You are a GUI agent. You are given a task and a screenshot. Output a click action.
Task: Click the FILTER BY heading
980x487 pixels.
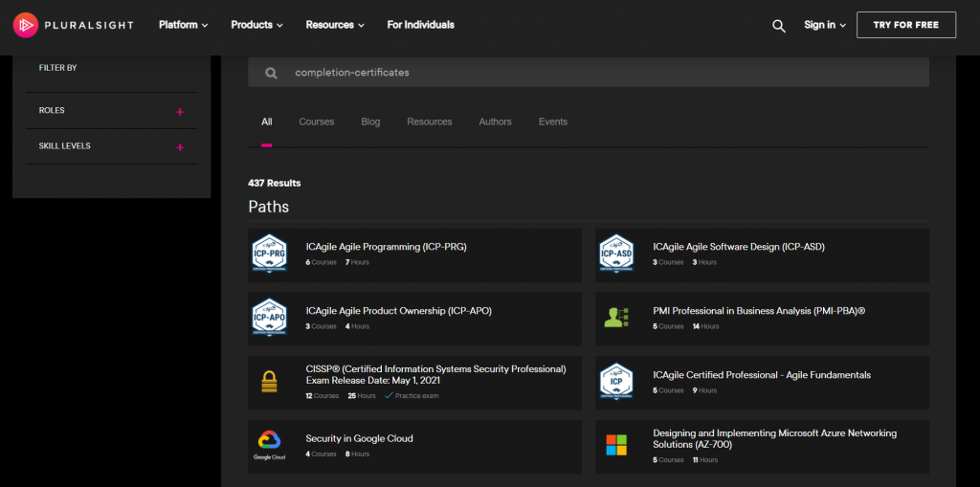[x=57, y=68]
